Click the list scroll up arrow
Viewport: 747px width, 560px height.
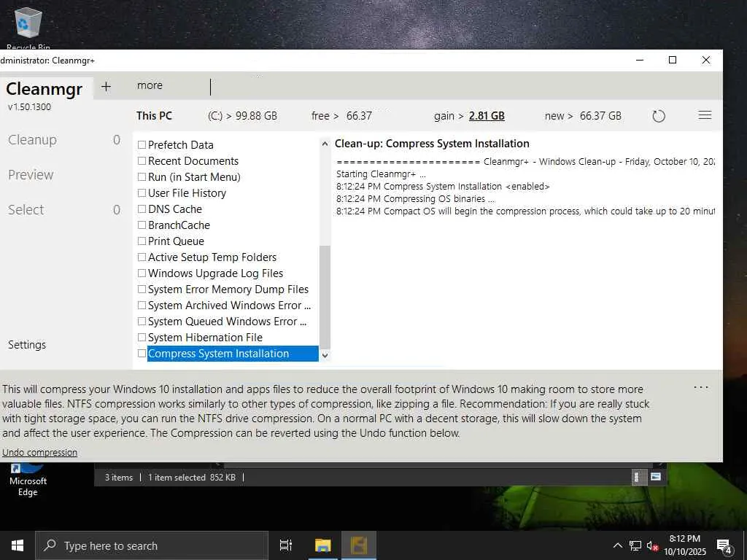point(325,144)
